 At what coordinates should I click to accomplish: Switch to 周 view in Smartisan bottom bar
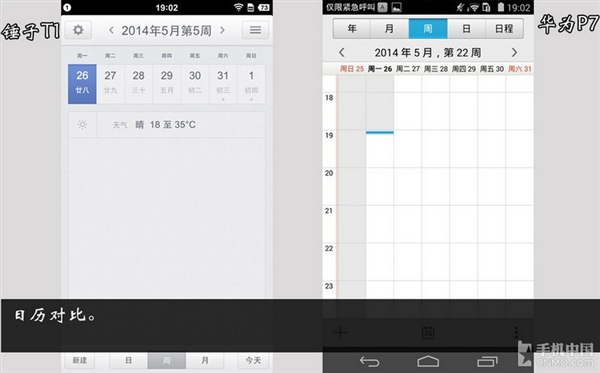[x=166, y=360]
